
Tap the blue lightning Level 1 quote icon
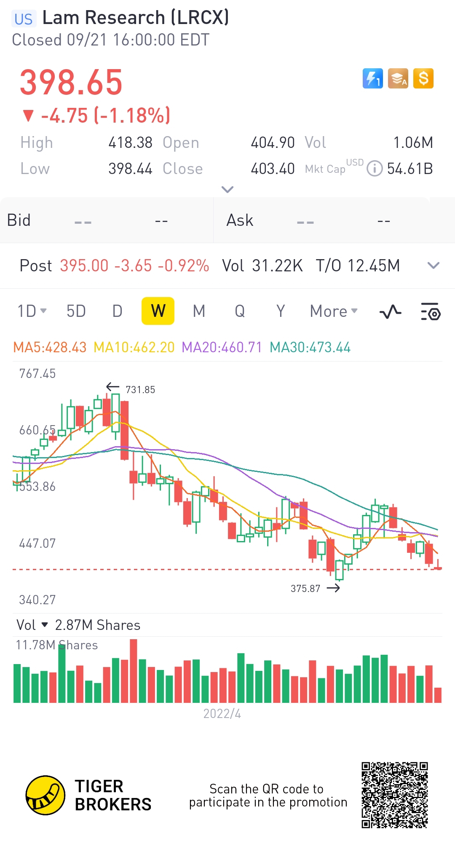tap(373, 78)
